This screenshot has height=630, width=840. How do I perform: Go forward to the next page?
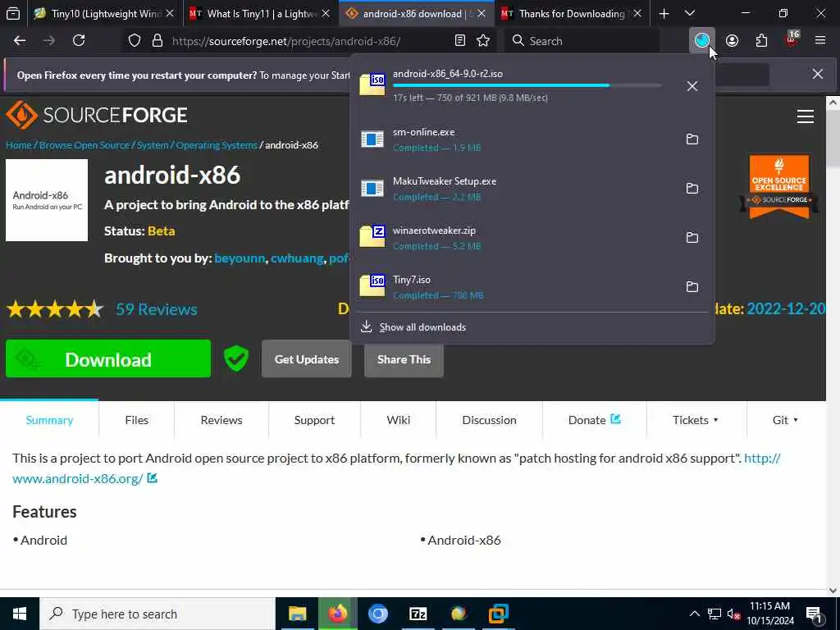[x=48, y=41]
